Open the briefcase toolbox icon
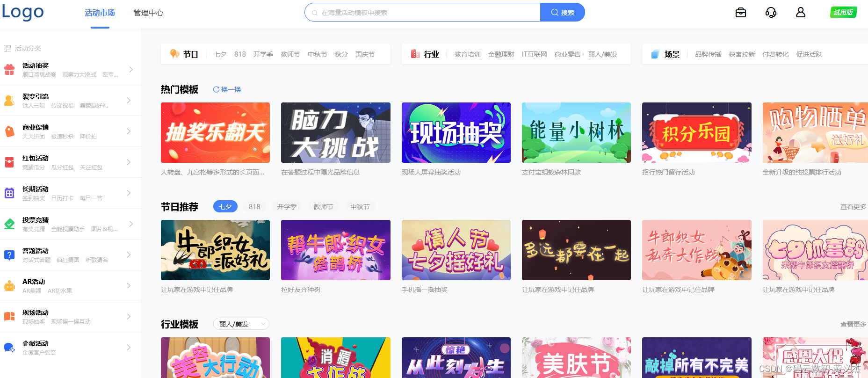Viewport: 868px width, 378px height. click(x=741, y=13)
